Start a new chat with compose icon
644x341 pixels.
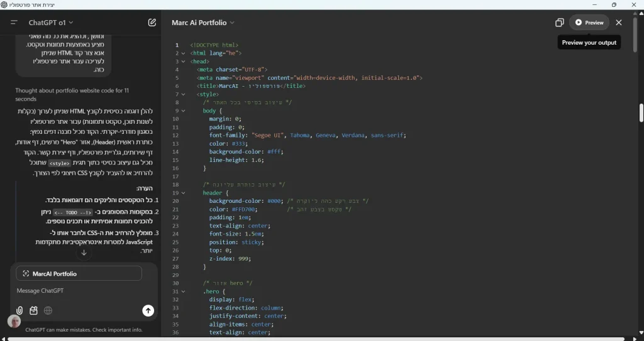tap(152, 23)
